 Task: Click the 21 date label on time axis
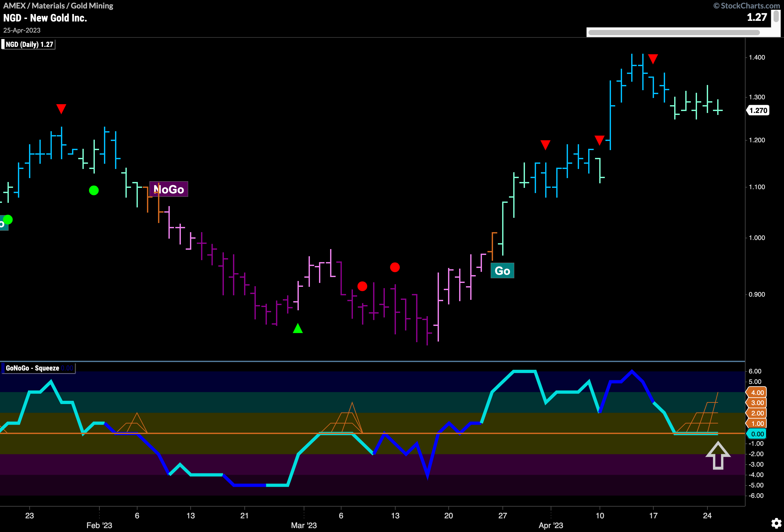pos(244,515)
